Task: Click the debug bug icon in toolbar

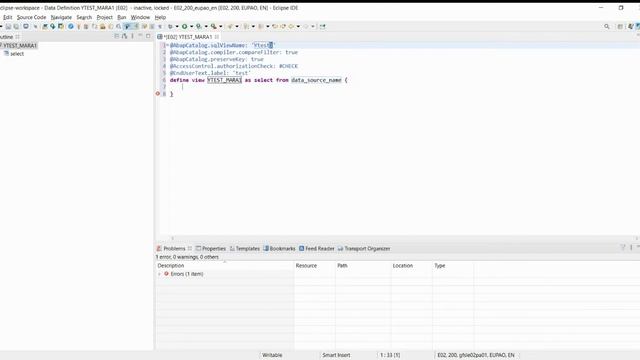Action: (x=170, y=27)
